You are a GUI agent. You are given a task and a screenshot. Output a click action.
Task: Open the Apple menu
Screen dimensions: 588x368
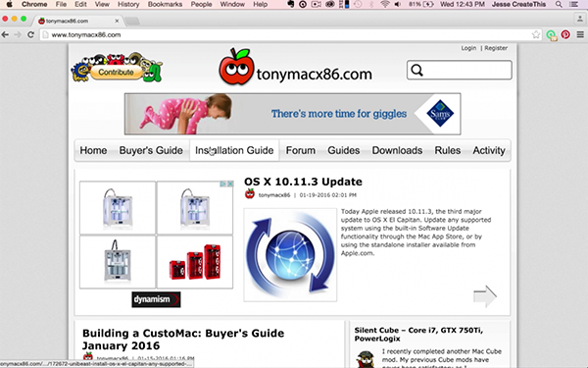click(x=10, y=5)
